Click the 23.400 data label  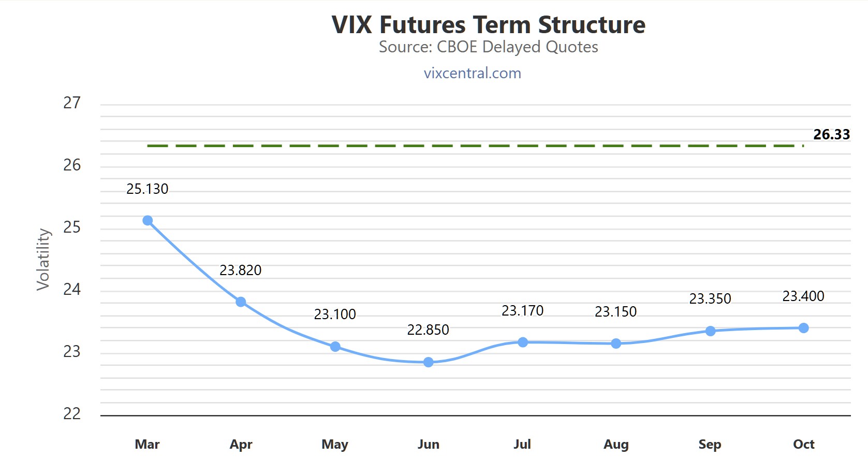click(803, 296)
